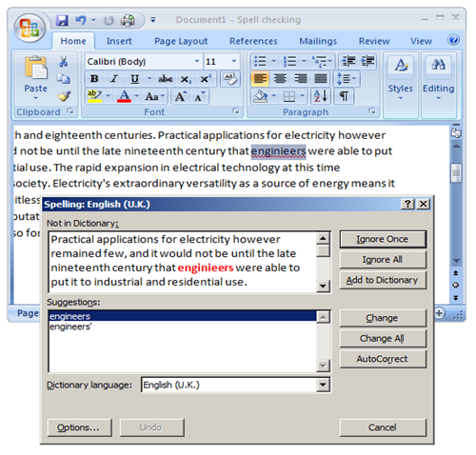Open the Page Layout tab
Viewport: 476px width, 455px height.
pos(181,41)
